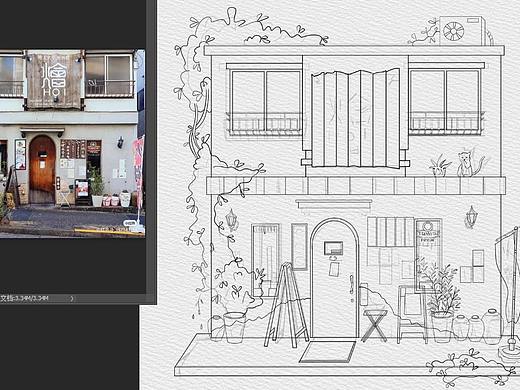Click the arched door in the line drawing canvas
The height and width of the screenshot is (390, 520).
pyautogui.click(x=335, y=278)
